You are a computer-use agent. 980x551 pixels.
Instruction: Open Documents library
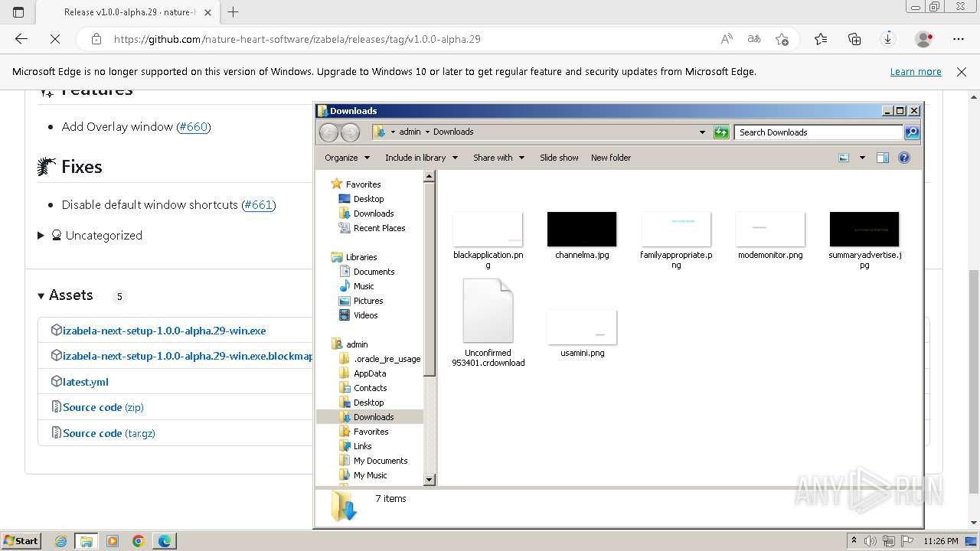(x=374, y=272)
